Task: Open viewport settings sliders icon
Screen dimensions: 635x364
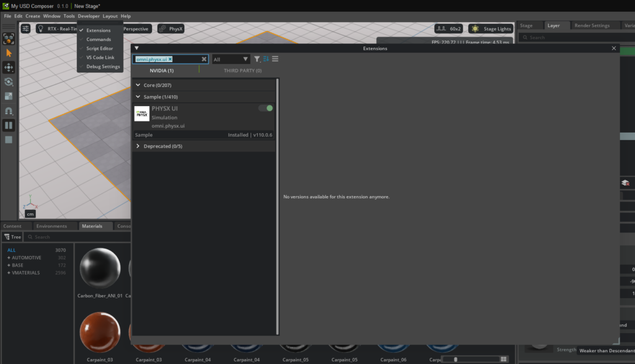Action: [25, 29]
